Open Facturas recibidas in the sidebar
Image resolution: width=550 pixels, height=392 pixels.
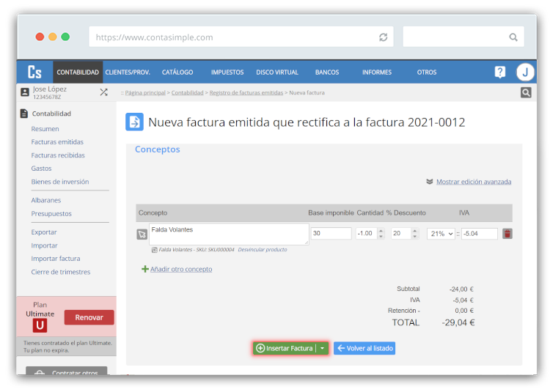click(x=58, y=155)
